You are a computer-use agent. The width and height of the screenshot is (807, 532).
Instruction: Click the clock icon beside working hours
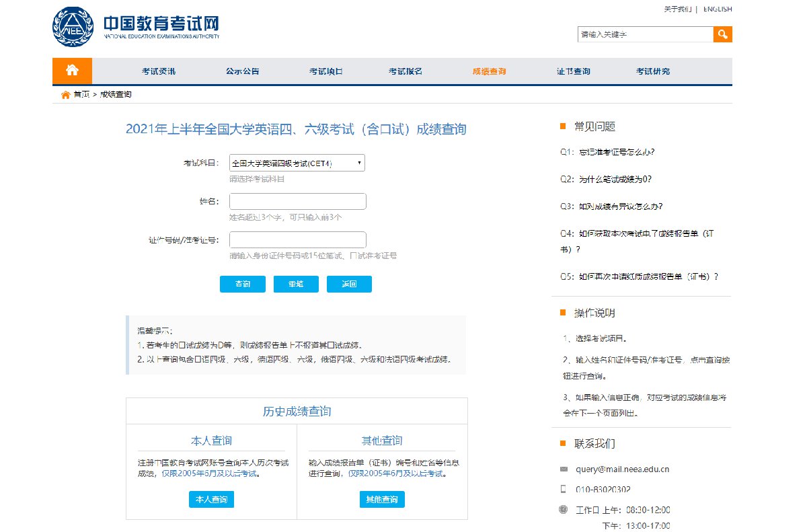pyautogui.click(x=564, y=509)
